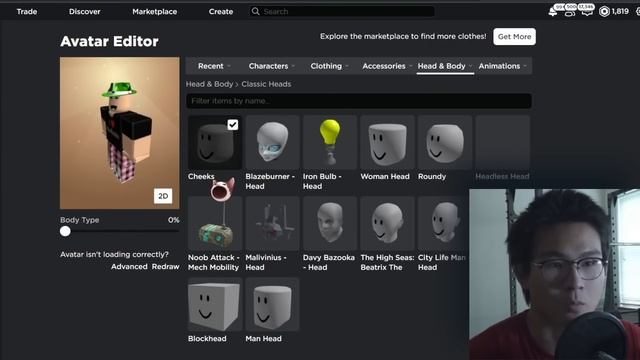Go to the Trade page

[x=27, y=11]
